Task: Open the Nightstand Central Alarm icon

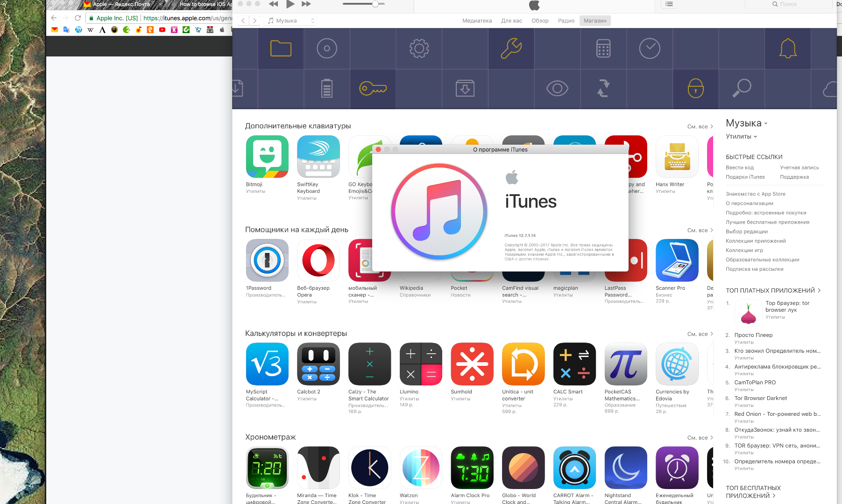Action: [626, 468]
